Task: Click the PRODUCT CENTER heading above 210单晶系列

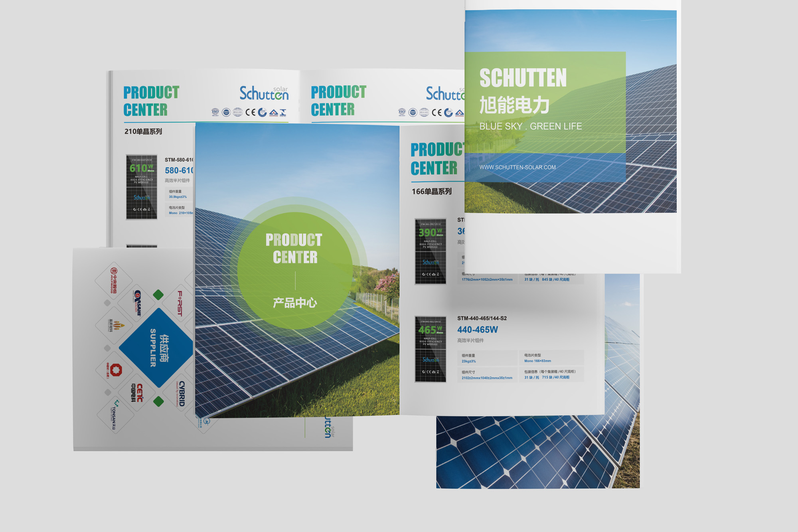Action: click(151, 101)
